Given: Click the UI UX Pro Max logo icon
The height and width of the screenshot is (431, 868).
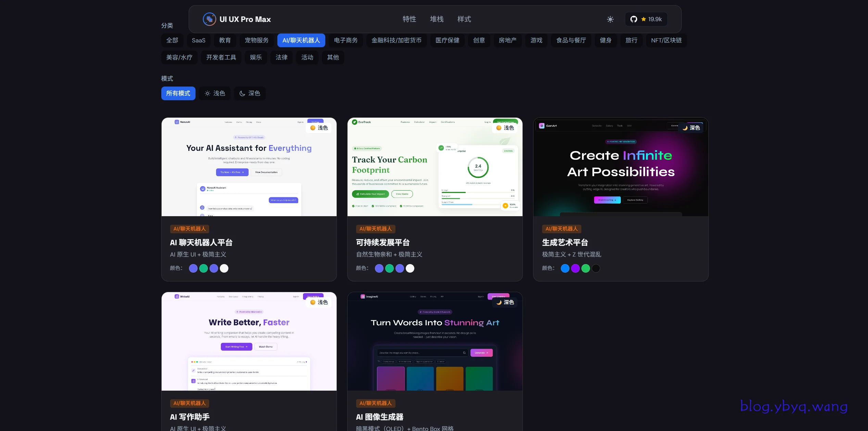Looking at the screenshot, I should (x=209, y=19).
